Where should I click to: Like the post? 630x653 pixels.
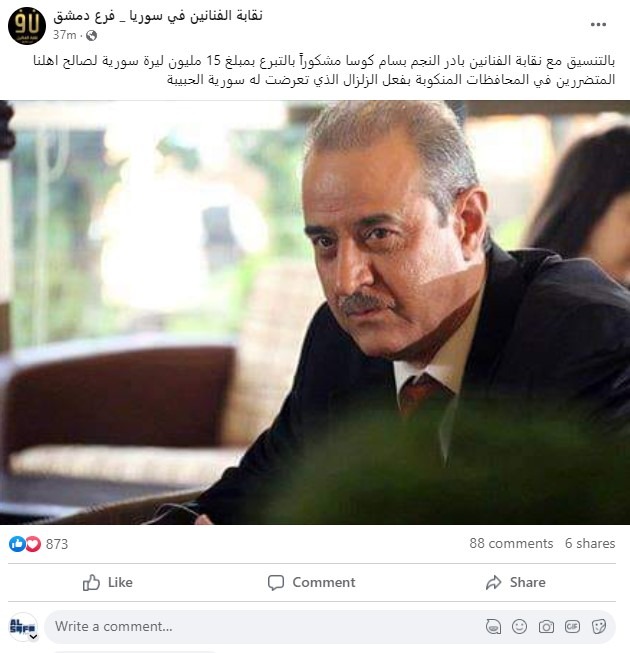click(x=107, y=582)
